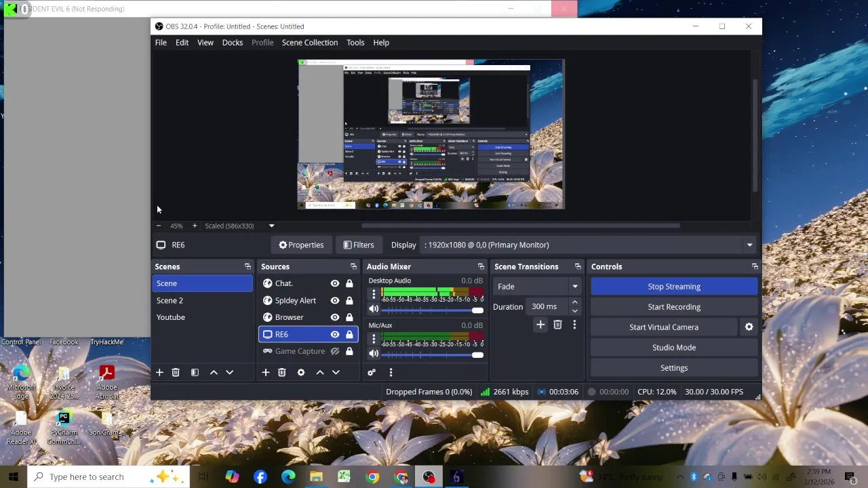Open the View menu
The width and height of the screenshot is (868, 488).
click(x=205, y=43)
